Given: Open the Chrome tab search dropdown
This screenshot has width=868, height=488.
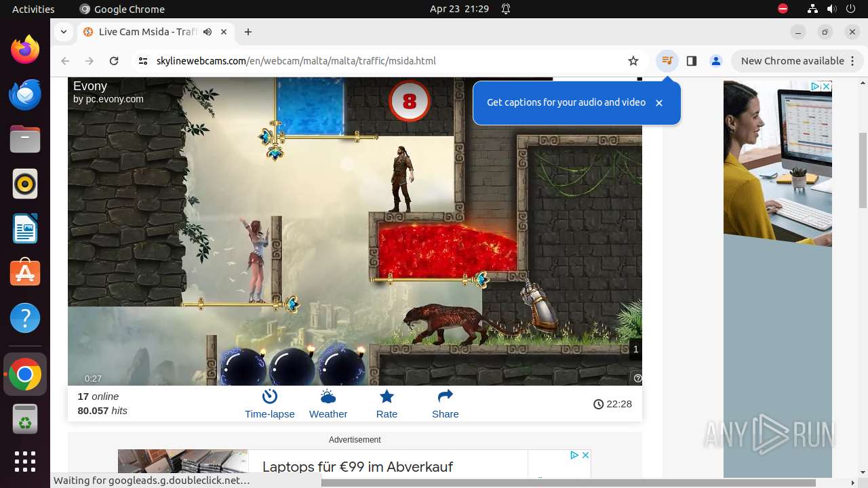Looking at the screenshot, I should tap(63, 32).
